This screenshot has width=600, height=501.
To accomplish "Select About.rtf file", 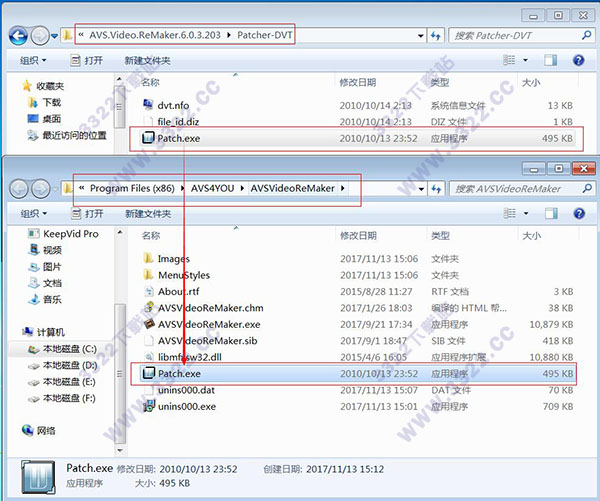I will point(179,292).
